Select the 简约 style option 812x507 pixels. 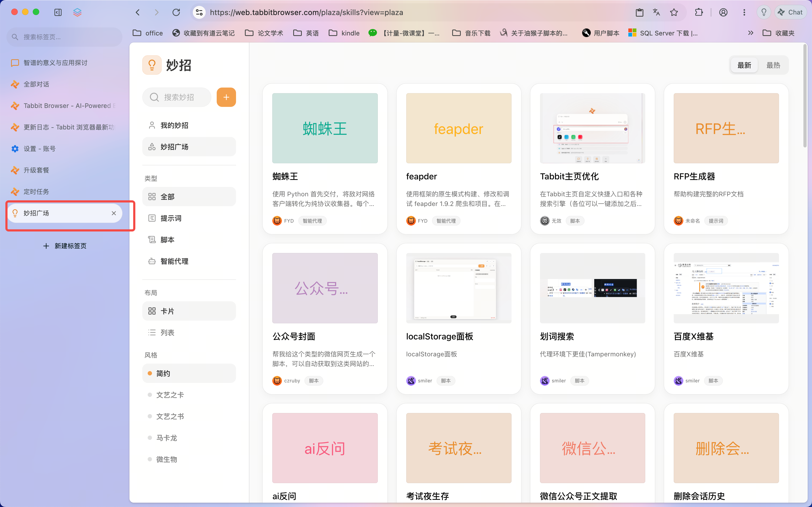click(189, 373)
